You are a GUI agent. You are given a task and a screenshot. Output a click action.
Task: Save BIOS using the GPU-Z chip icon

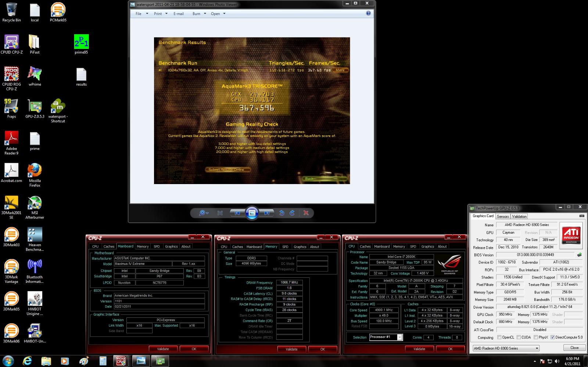pos(580,255)
